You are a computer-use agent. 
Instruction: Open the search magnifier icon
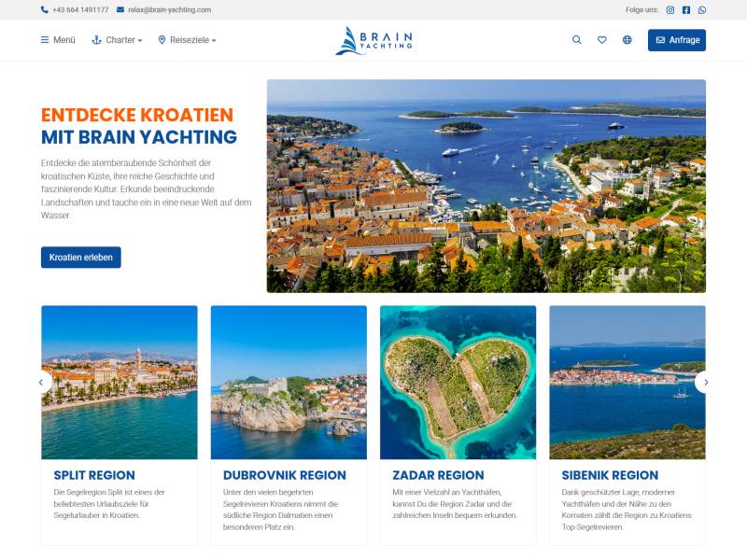point(576,40)
